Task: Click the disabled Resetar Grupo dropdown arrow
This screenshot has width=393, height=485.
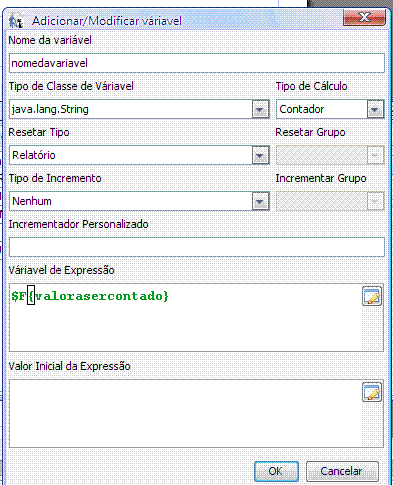Action: (375, 155)
